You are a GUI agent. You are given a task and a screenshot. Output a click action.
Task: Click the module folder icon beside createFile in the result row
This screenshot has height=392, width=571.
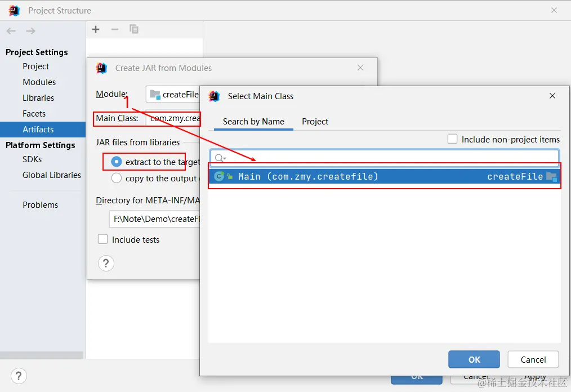(552, 177)
